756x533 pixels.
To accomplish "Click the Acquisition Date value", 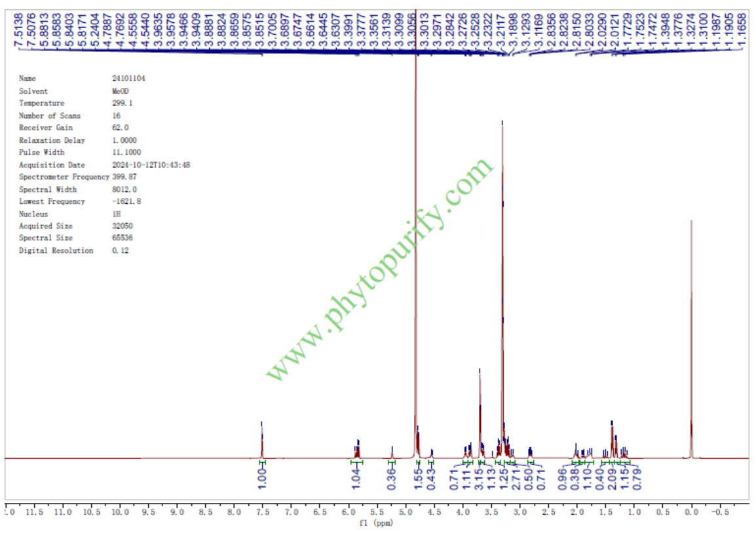I will coord(151,165).
